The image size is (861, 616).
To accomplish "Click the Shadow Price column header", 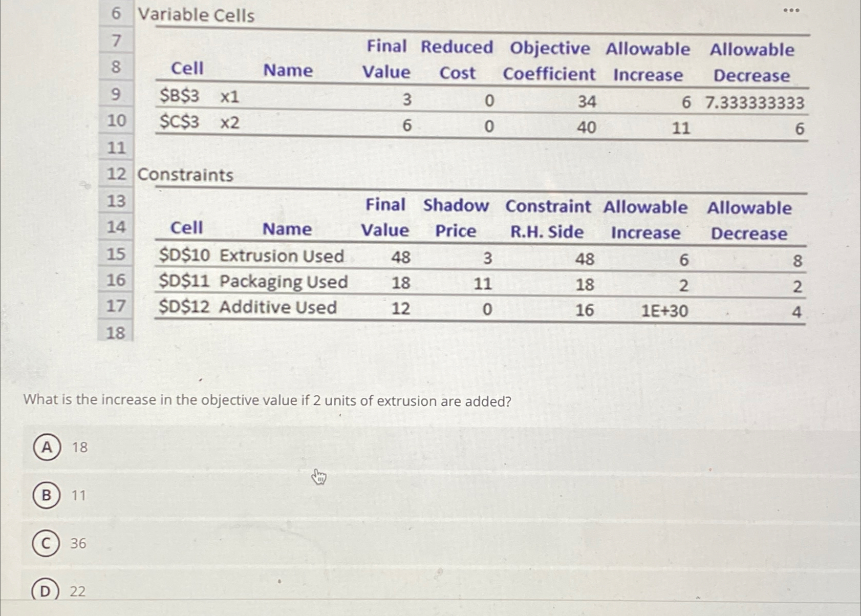I will (455, 219).
